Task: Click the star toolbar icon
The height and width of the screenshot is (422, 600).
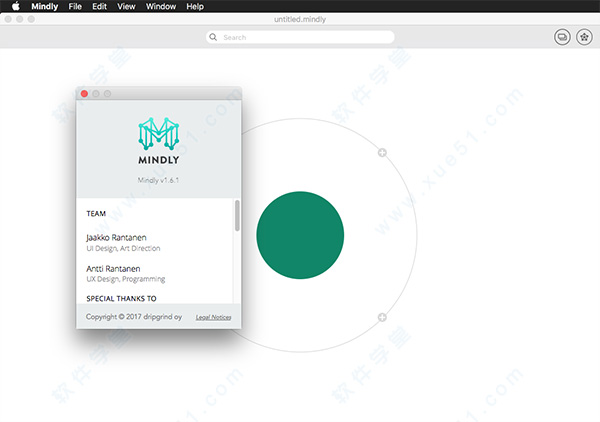Action: pos(584,37)
